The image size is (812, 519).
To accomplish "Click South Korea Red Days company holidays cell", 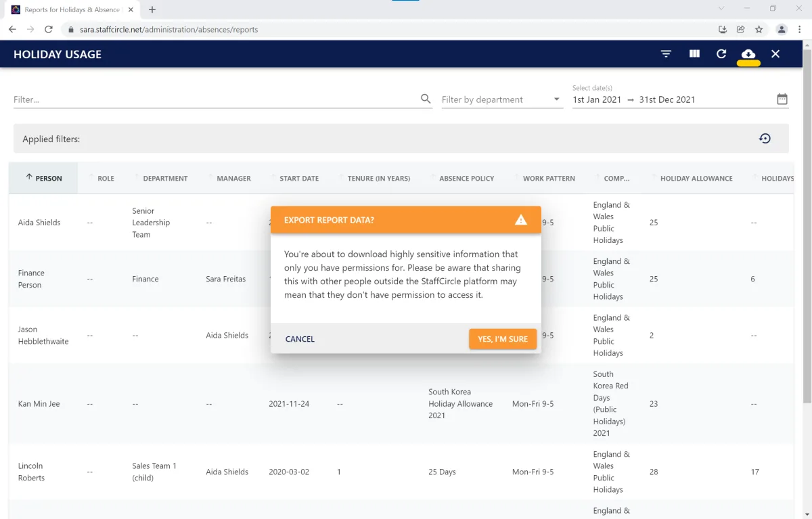I will (x=610, y=403).
